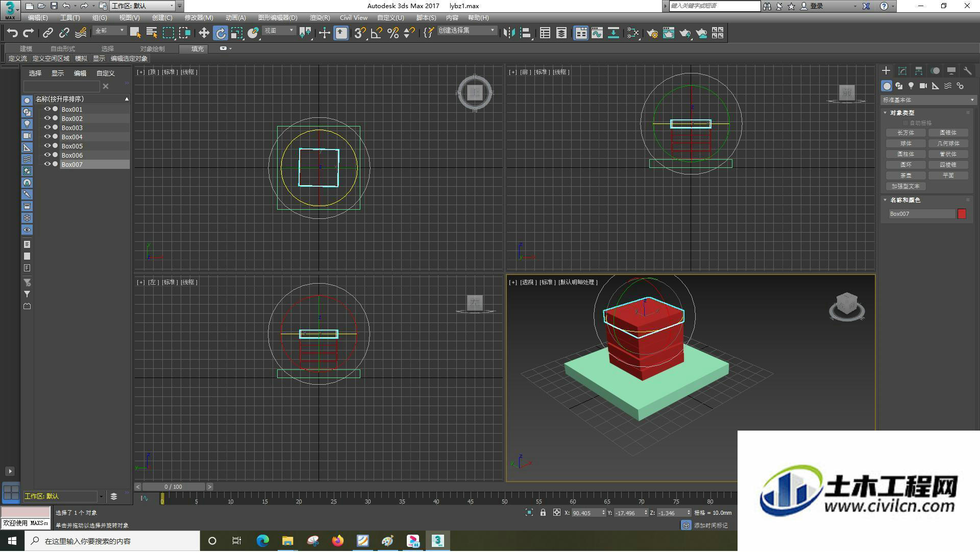Toggle visibility eye of Box005
The image size is (980, 552).
pyautogui.click(x=47, y=146)
